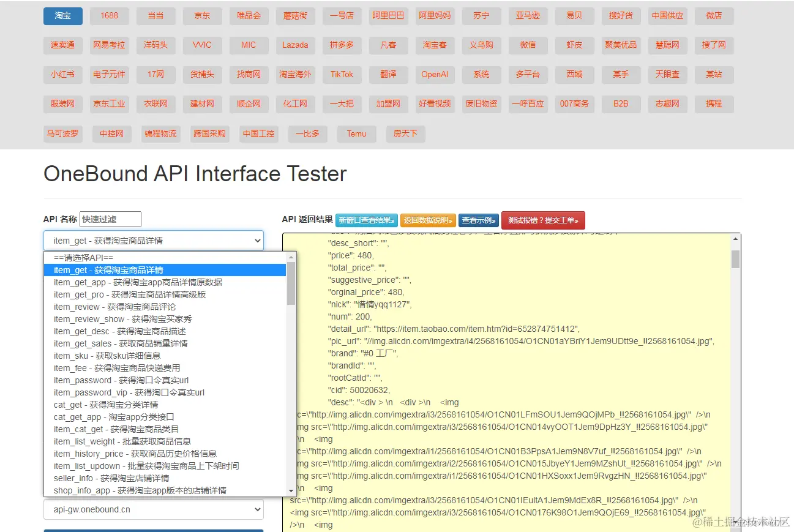The height and width of the screenshot is (532, 794).
Task: Choose item_get_sales 销量详情 option
Action: point(165,343)
